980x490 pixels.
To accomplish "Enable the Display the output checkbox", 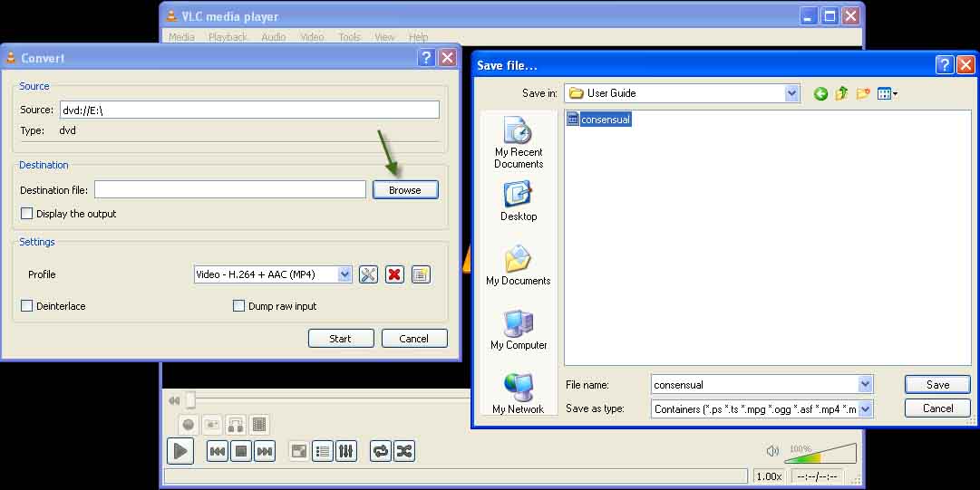I will click(x=27, y=214).
